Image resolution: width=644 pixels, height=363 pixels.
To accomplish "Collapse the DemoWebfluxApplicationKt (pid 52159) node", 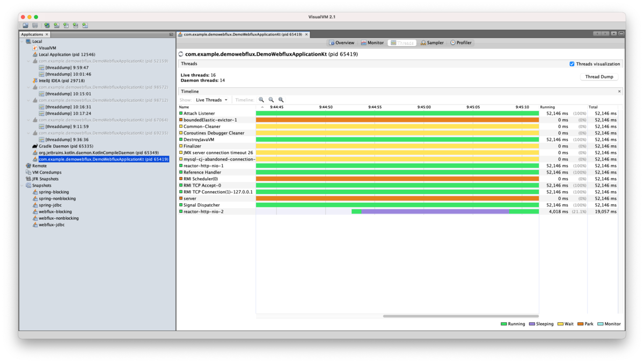I will click(x=29, y=61).
